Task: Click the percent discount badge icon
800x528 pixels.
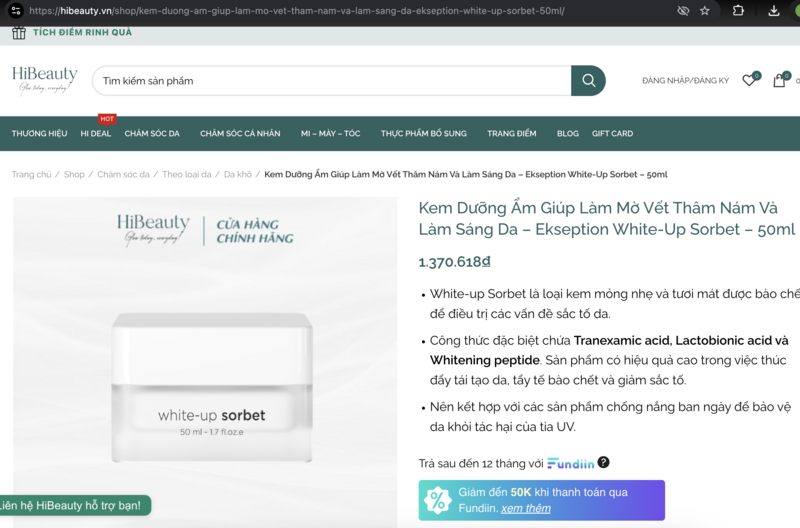Action: tap(437, 500)
